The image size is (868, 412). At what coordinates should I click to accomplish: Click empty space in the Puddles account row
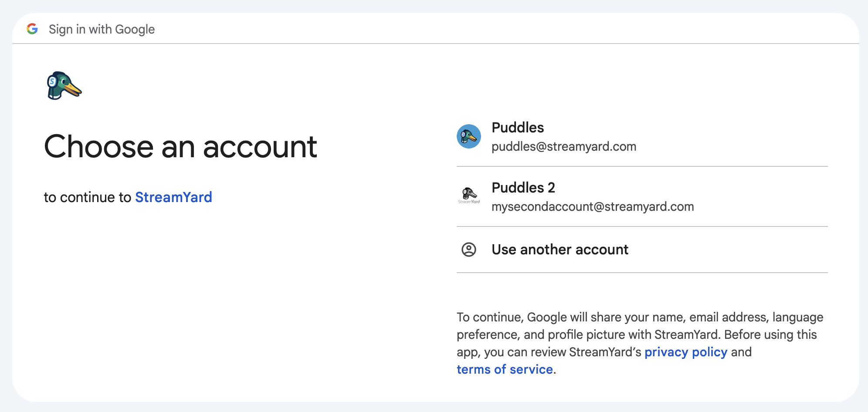tap(741, 137)
